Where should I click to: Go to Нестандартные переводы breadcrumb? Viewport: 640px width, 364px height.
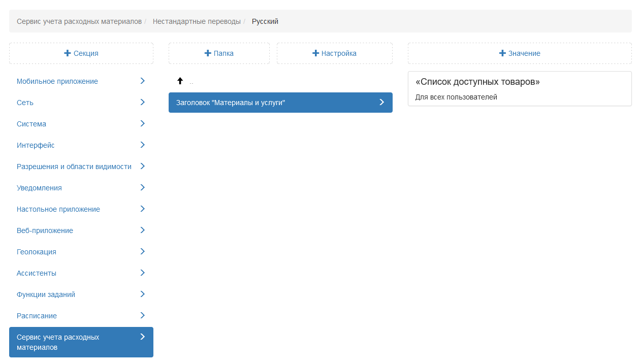click(x=197, y=21)
